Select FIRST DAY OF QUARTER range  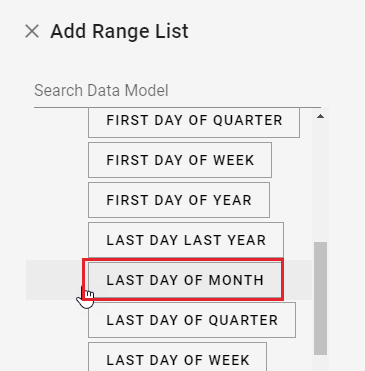194,122
